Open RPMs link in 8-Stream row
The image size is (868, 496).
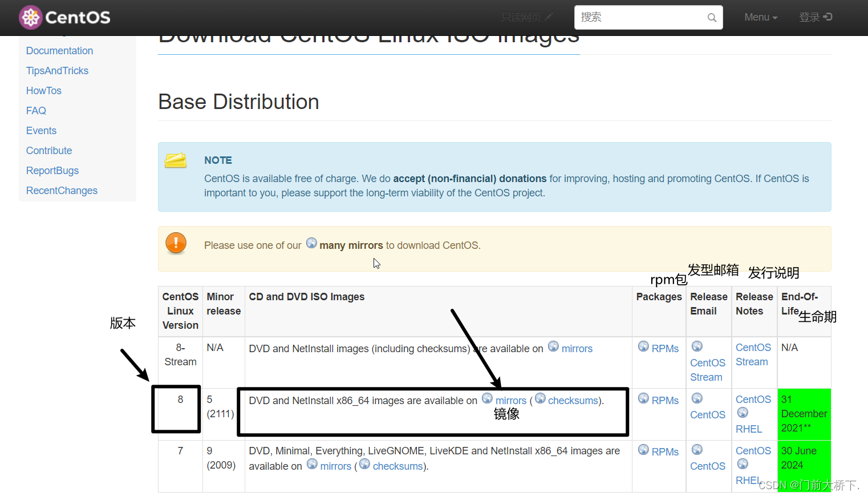click(x=665, y=349)
